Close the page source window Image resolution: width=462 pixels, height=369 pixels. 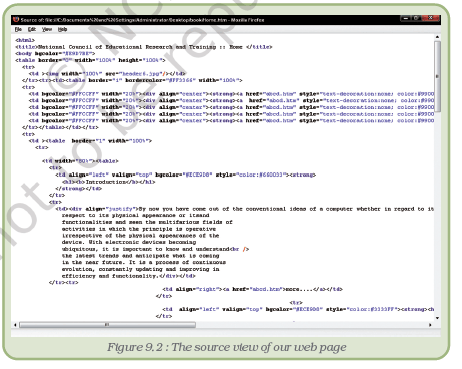click(431, 18)
